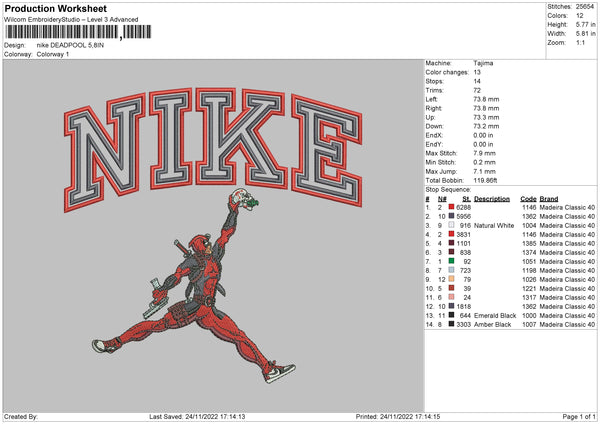Select the green swatch in stop 7

tap(452, 261)
